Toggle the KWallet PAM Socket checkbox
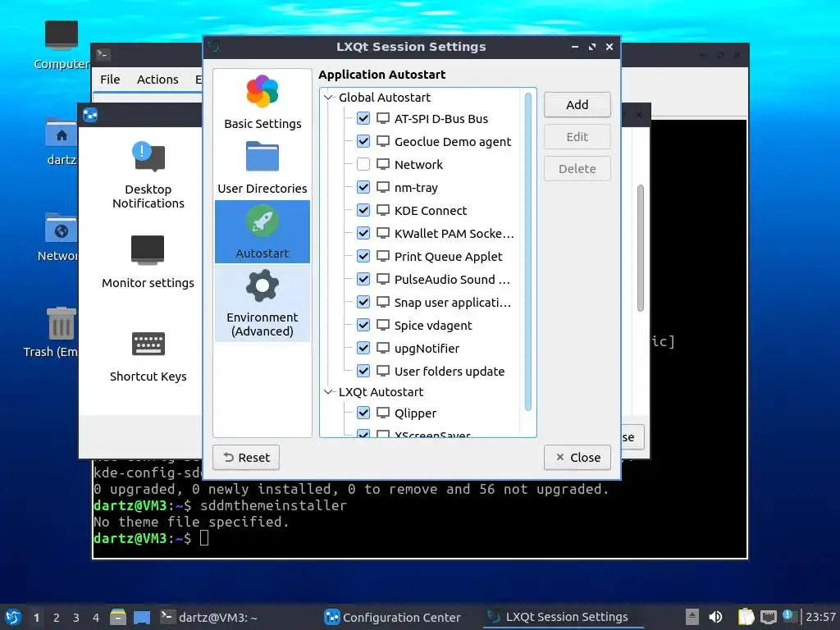The height and width of the screenshot is (630, 840). coord(363,233)
